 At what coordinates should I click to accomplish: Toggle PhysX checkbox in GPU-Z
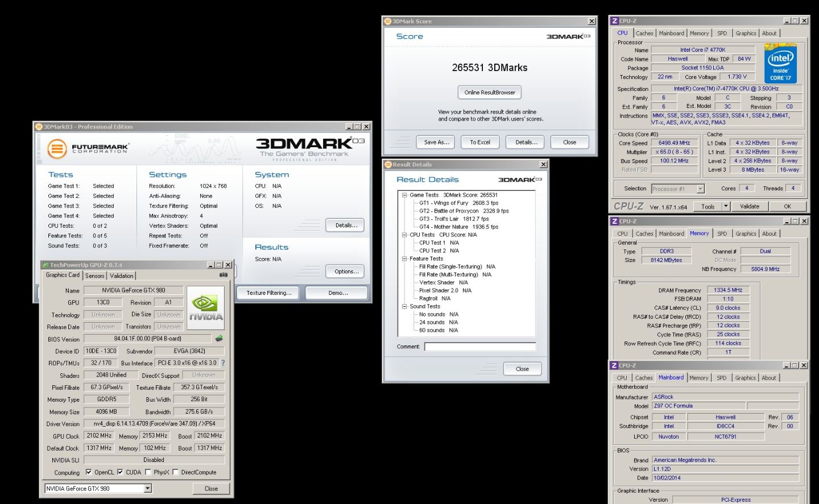(x=148, y=472)
